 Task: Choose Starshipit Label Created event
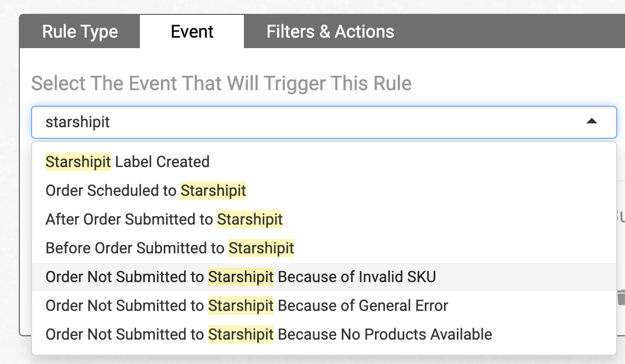pos(127,162)
